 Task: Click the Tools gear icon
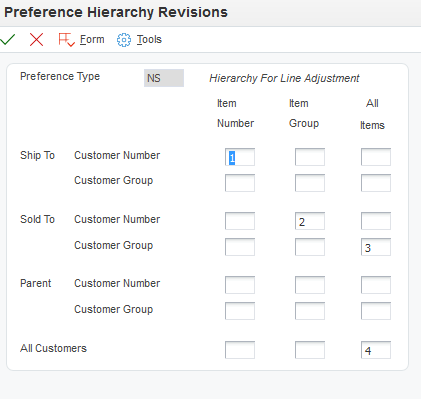click(x=124, y=40)
